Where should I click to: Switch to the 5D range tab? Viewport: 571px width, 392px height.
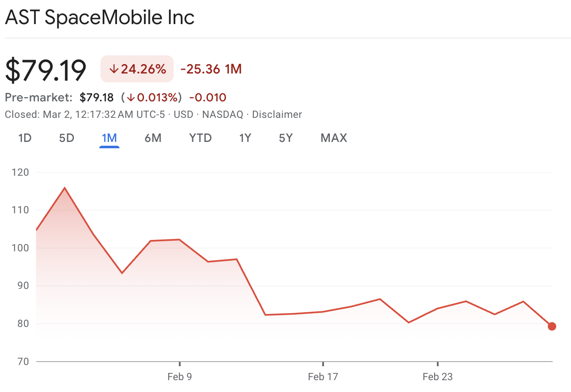pos(67,138)
